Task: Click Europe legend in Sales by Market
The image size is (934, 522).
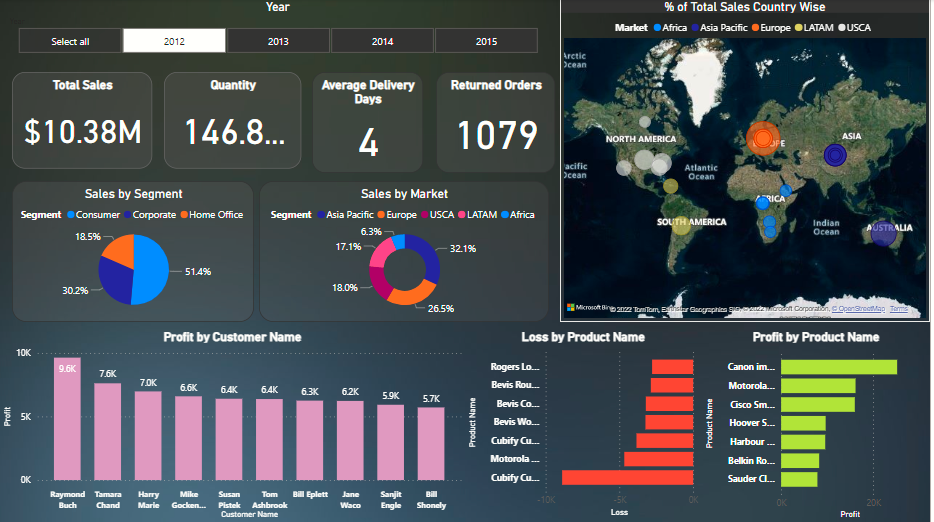Action: [397, 215]
